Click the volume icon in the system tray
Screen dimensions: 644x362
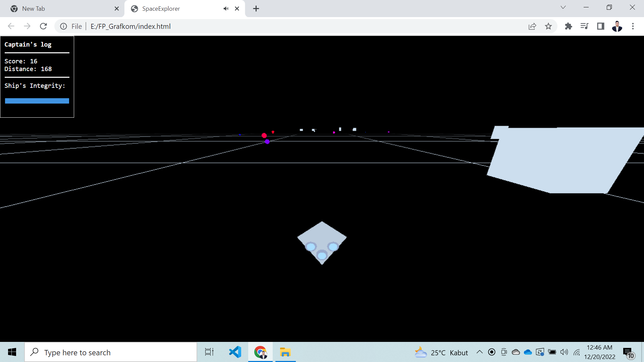pyautogui.click(x=564, y=352)
